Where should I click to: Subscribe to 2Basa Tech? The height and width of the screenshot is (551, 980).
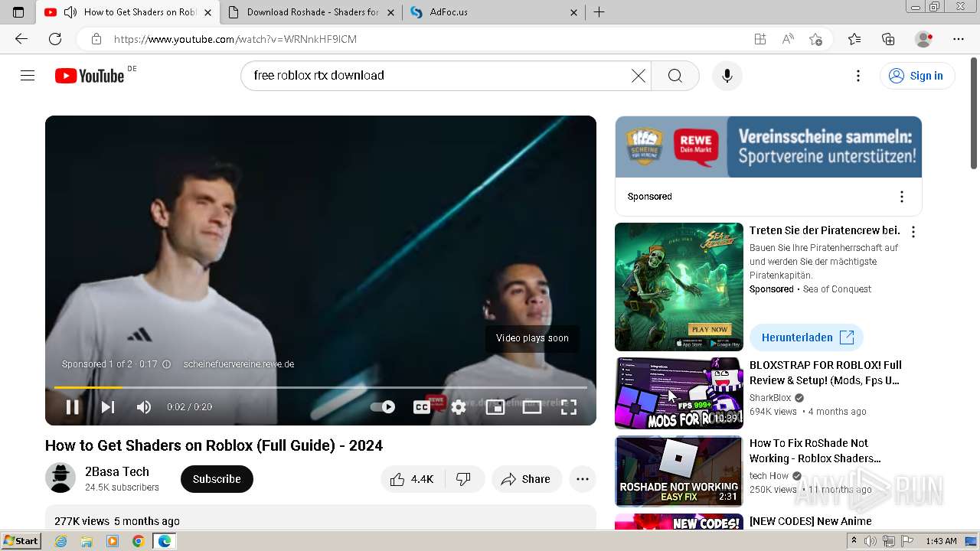217,479
